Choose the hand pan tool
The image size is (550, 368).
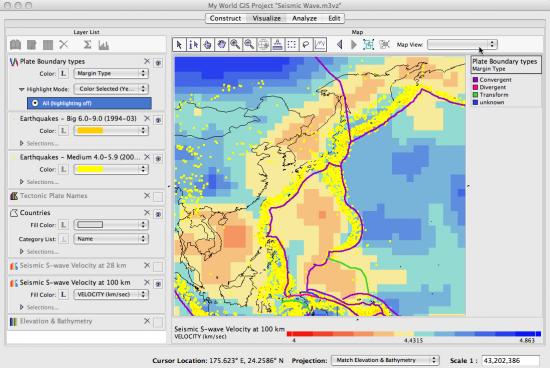(221, 45)
